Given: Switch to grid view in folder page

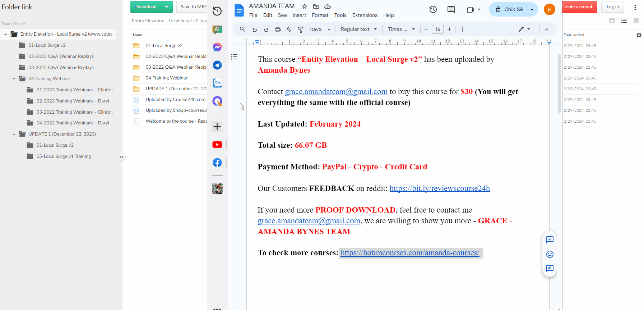Looking at the screenshot, I should pos(636,21).
